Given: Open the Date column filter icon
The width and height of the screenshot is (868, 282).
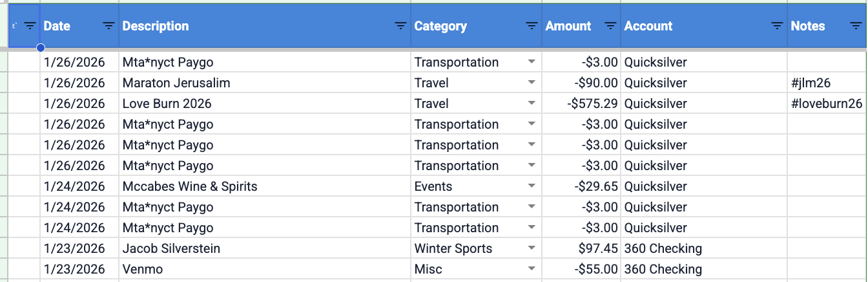Looking at the screenshot, I should 109,26.
